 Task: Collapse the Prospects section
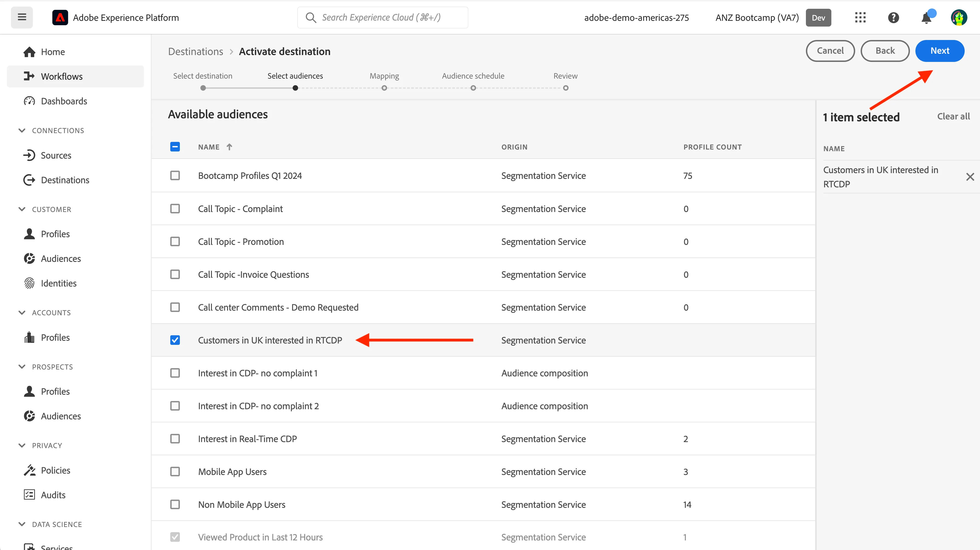tap(22, 366)
